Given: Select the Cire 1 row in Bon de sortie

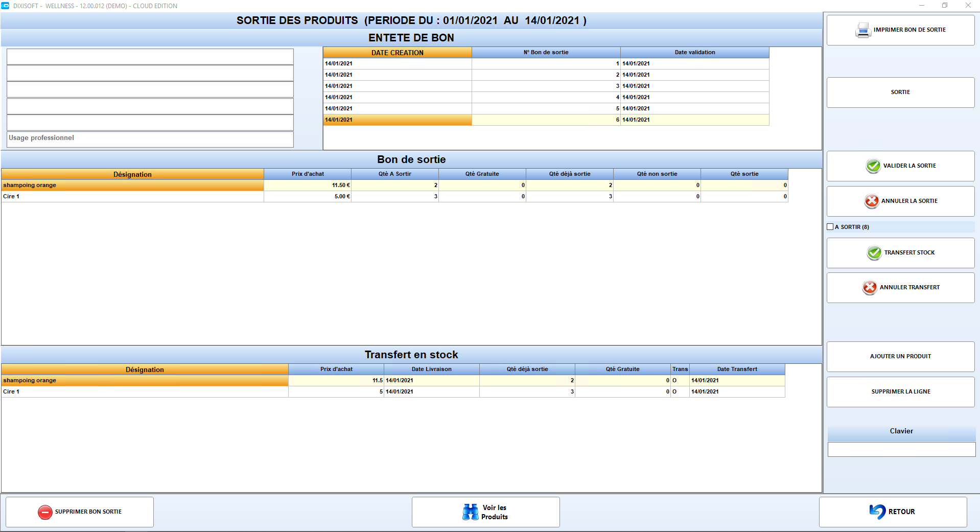Looking at the screenshot, I should coord(394,196).
